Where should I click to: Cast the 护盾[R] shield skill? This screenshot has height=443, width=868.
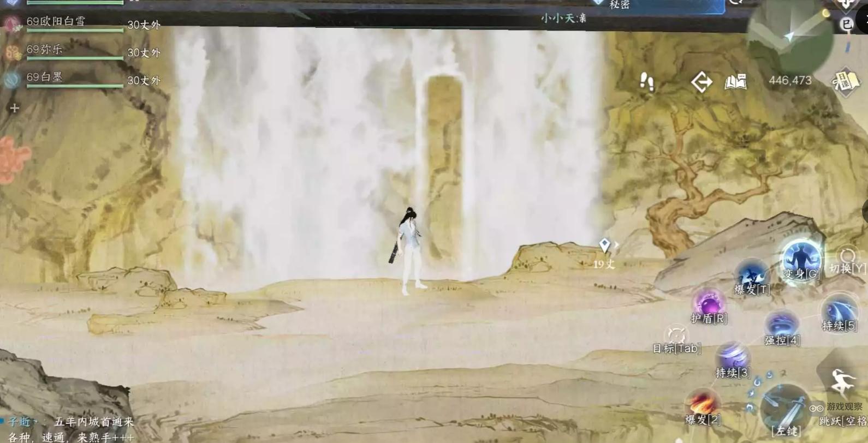pyautogui.click(x=709, y=303)
